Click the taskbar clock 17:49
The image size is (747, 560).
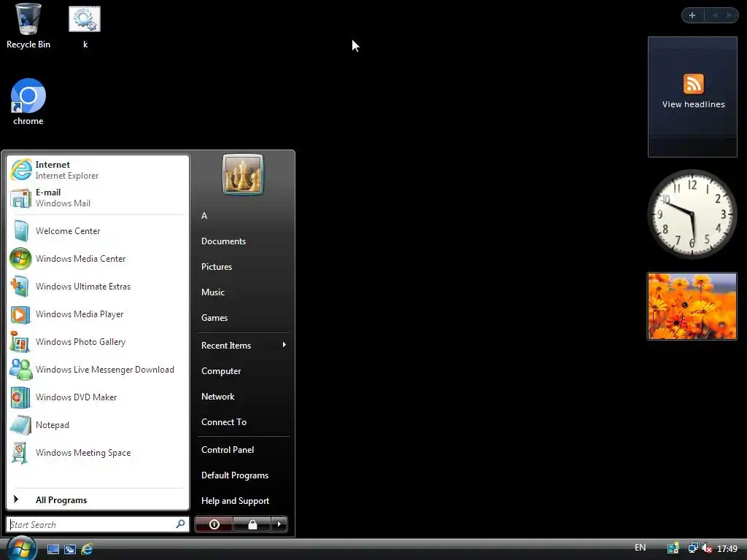[727, 549]
